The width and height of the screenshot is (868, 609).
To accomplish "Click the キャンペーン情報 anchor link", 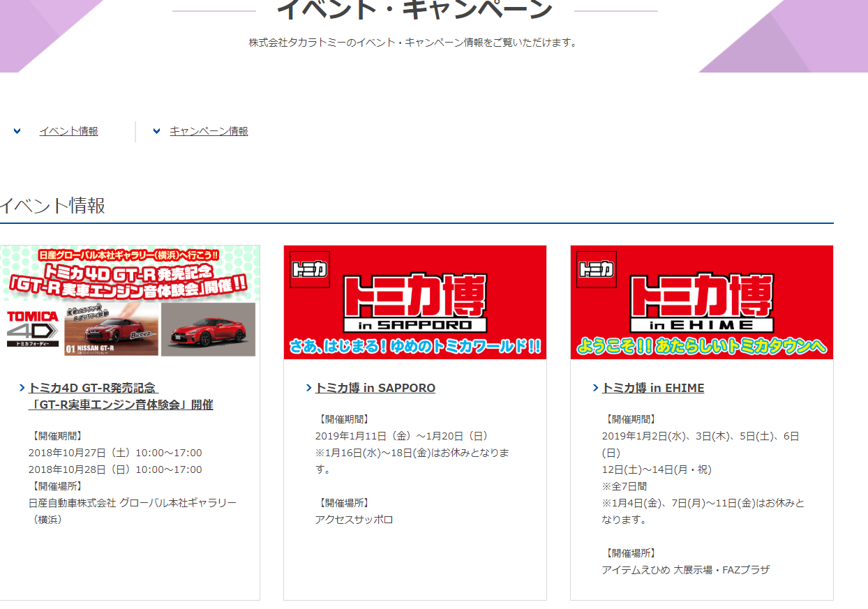I will pyautogui.click(x=209, y=131).
